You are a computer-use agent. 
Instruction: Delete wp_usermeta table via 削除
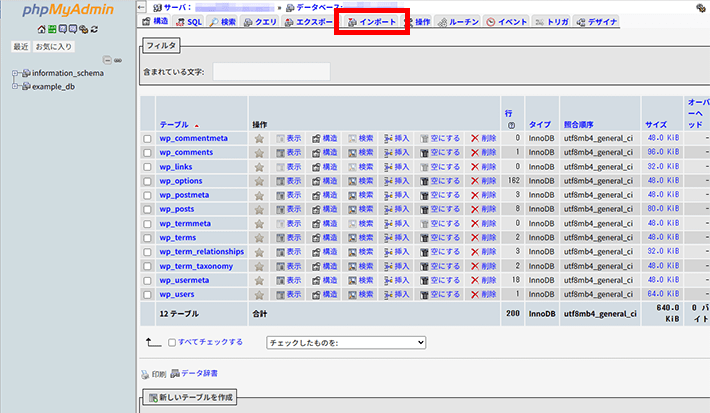[x=484, y=280]
